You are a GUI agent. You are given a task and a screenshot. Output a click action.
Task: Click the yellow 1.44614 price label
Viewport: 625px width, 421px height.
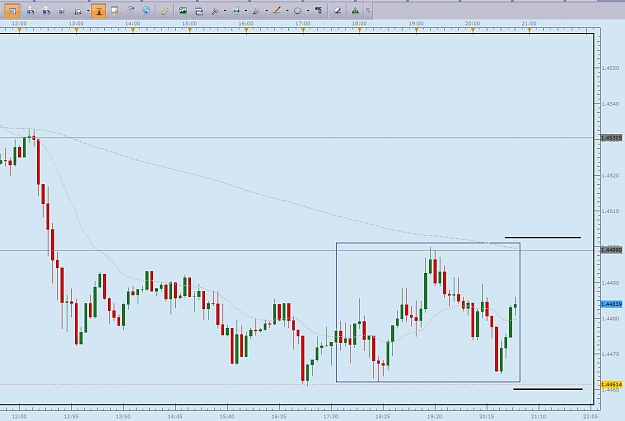click(611, 385)
